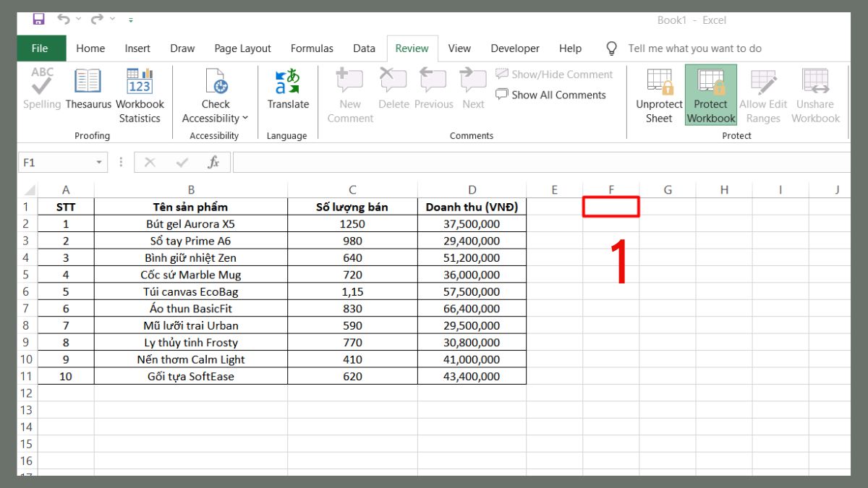Click the Insert Function fx button
This screenshot has width=868, height=488.
[x=214, y=162]
